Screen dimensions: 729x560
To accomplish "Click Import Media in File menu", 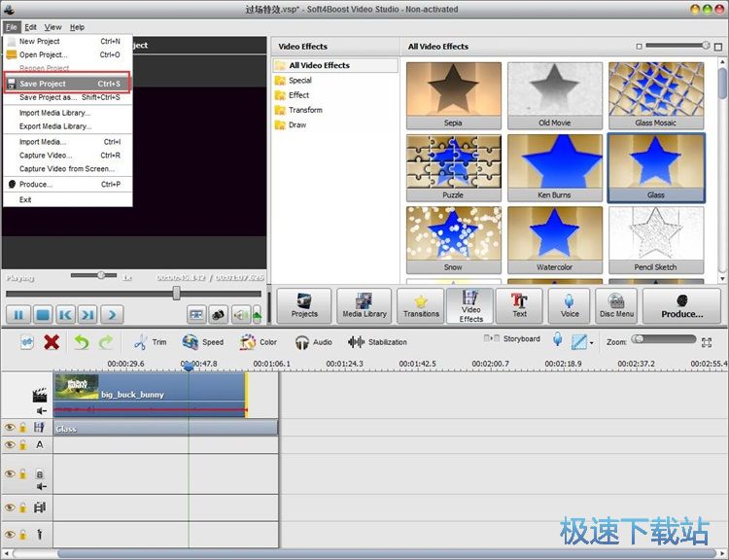I will (x=67, y=141).
